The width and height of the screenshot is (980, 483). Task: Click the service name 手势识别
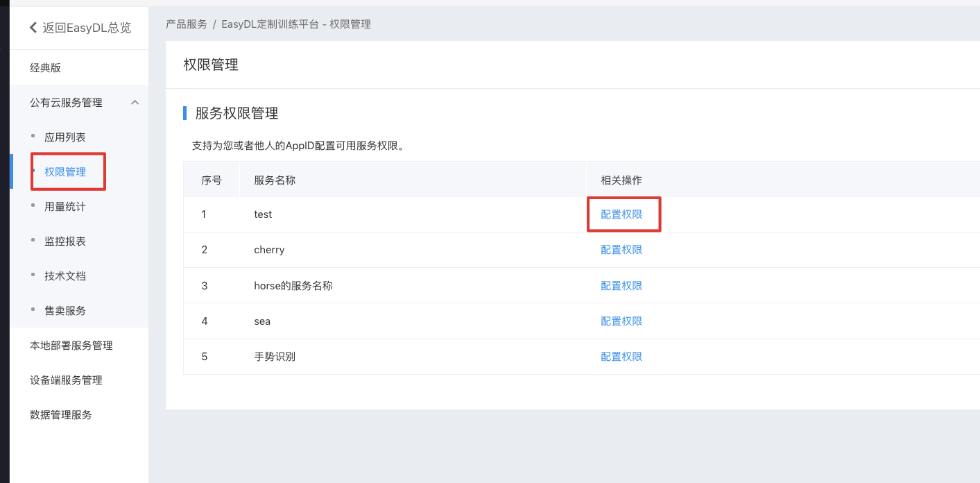tap(275, 357)
